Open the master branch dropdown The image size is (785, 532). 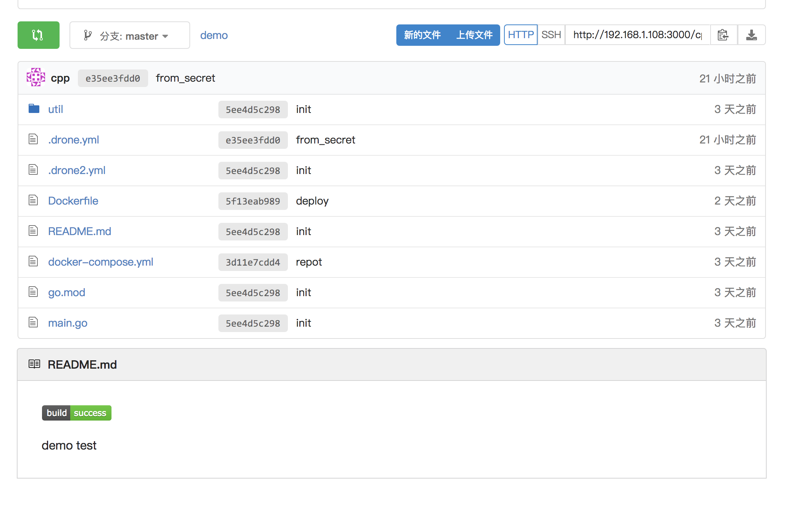pyautogui.click(x=129, y=35)
